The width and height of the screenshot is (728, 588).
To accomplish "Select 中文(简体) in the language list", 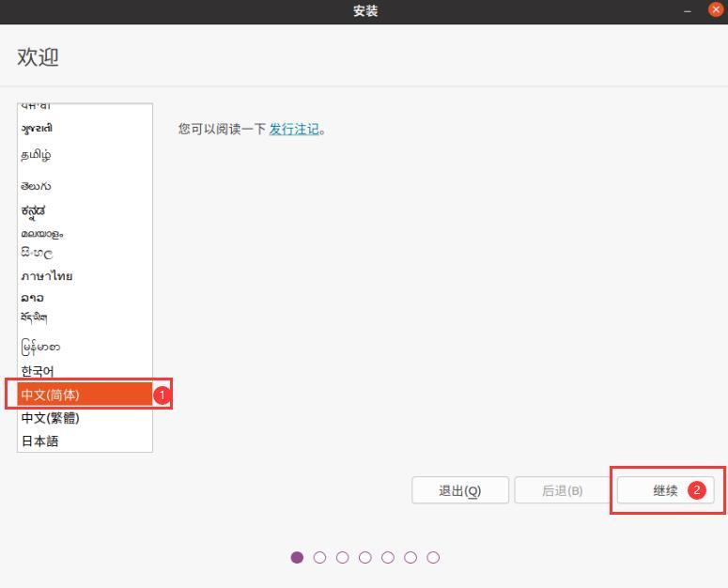I will (x=85, y=395).
